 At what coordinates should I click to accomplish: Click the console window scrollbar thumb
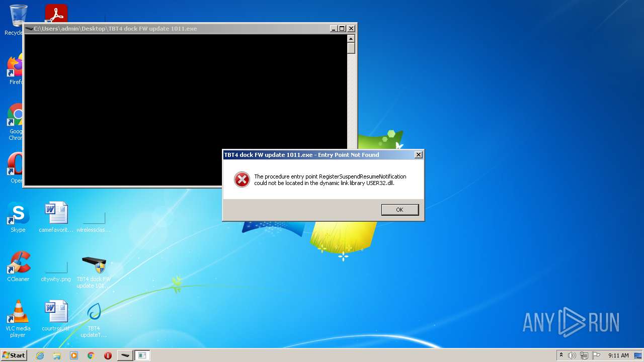pyautogui.click(x=351, y=48)
